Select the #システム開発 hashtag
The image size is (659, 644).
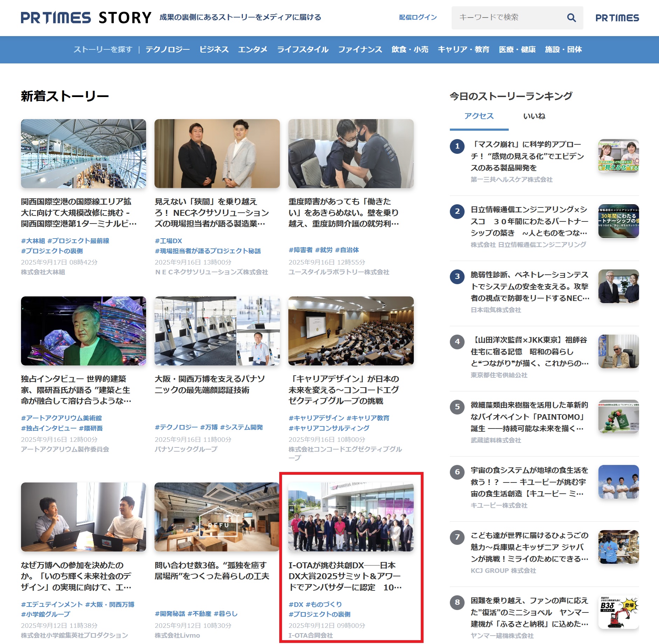[x=241, y=427]
